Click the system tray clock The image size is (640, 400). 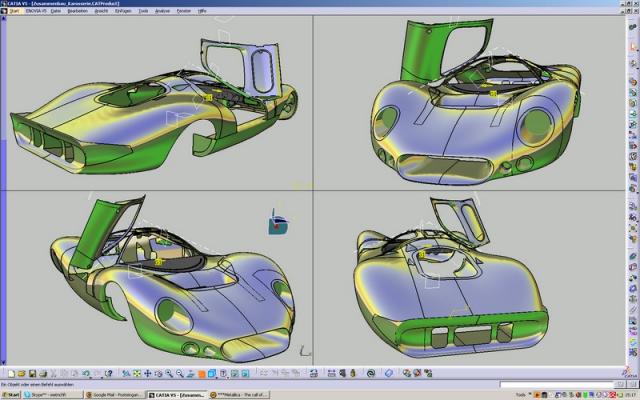pos(631,395)
